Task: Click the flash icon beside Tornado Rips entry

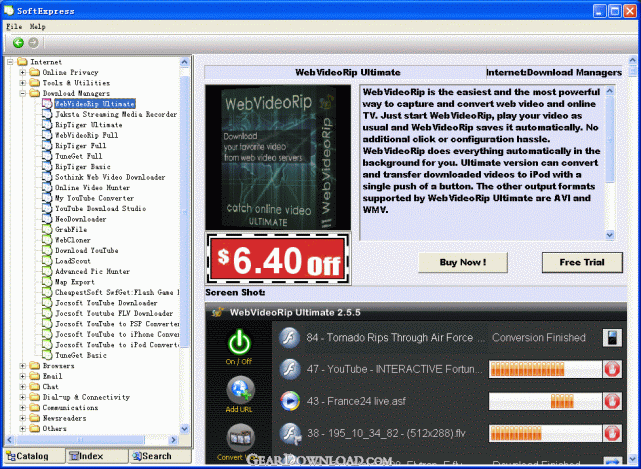Action: (289, 338)
